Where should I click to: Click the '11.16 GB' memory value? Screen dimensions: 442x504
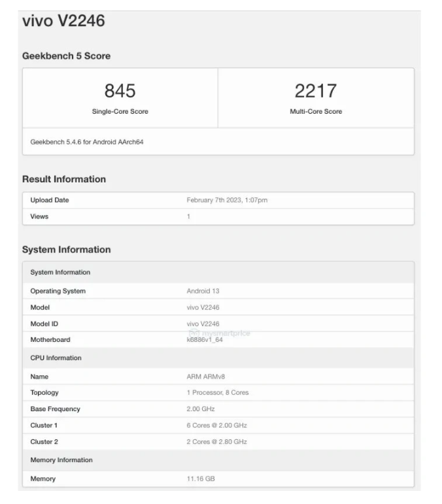pyautogui.click(x=201, y=479)
